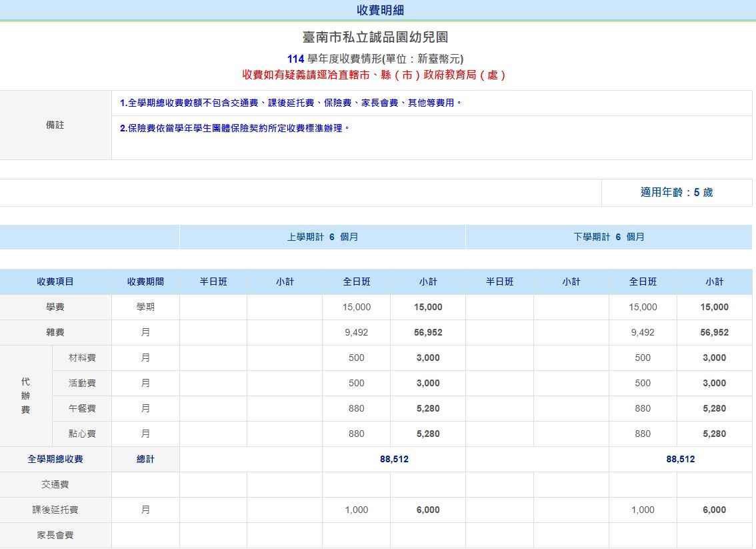Click the 備註 label cell
The image size is (756, 549).
[x=56, y=124]
